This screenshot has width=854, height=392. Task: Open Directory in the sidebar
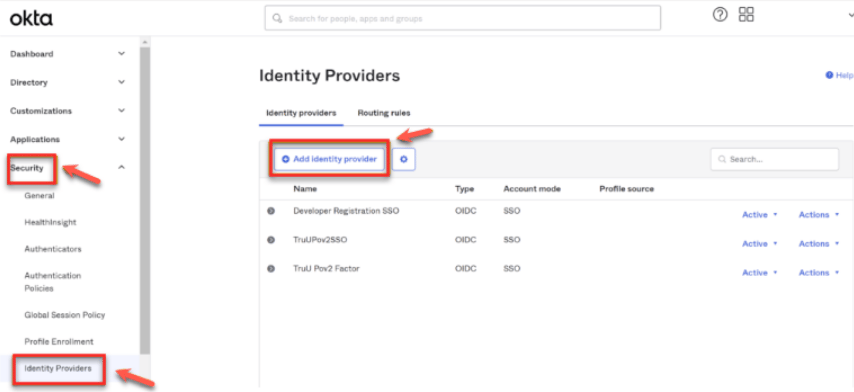(29, 82)
